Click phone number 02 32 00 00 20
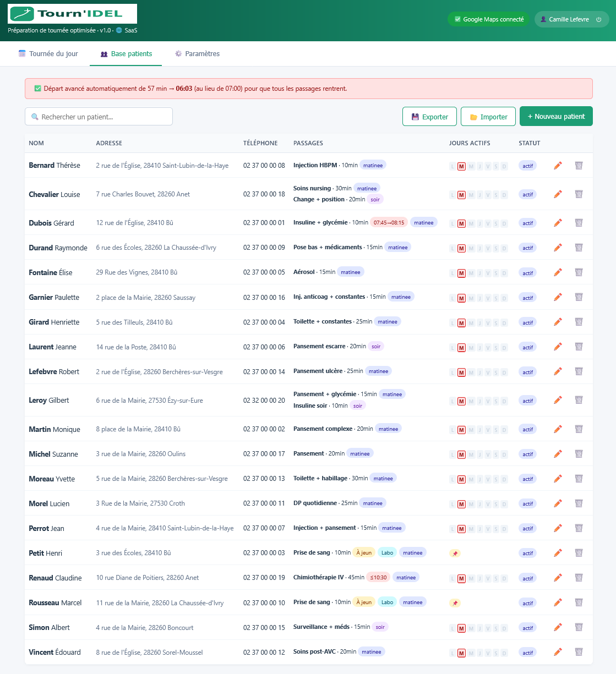 click(264, 401)
